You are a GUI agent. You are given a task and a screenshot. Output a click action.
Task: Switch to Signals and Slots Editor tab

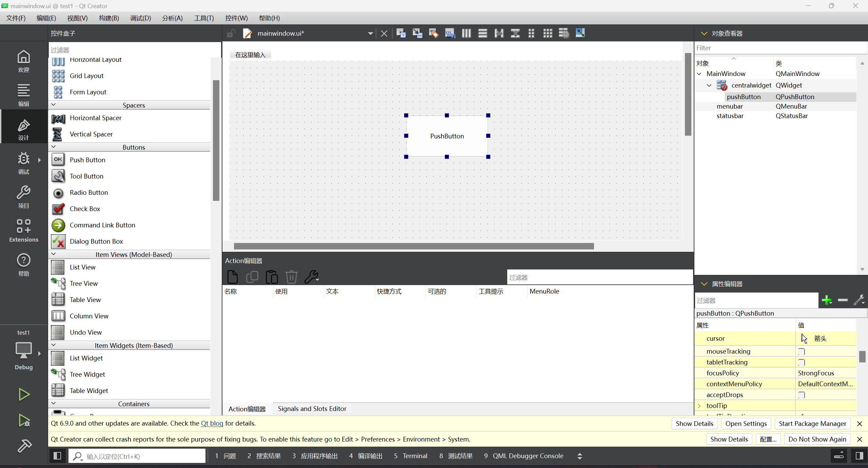pos(312,409)
